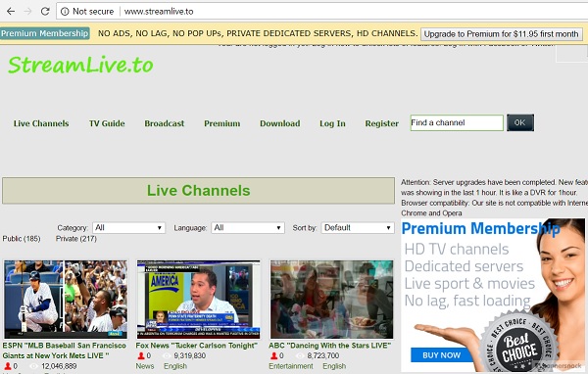The image size is (588, 374).
Task: Open the ABC Dancing With the Stars thumbnail
Action: coord(331,299)
